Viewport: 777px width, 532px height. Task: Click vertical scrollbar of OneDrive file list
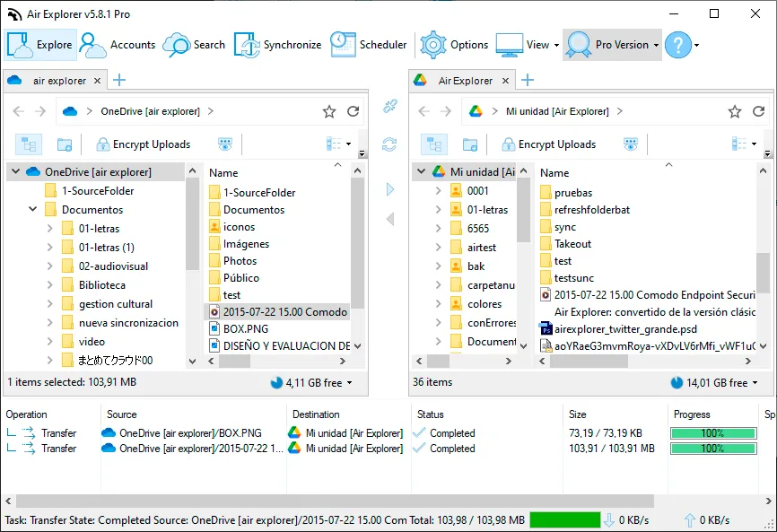(x=357, y=243)
